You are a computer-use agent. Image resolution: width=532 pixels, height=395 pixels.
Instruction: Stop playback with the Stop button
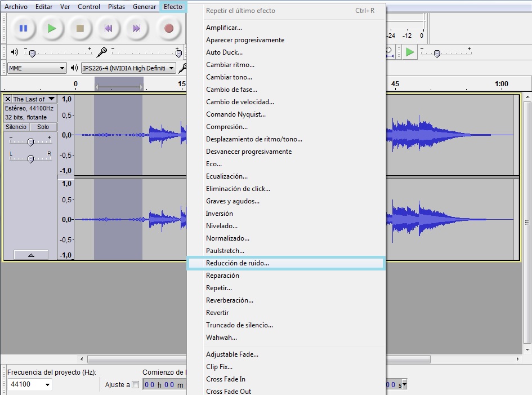click(80, 28)
